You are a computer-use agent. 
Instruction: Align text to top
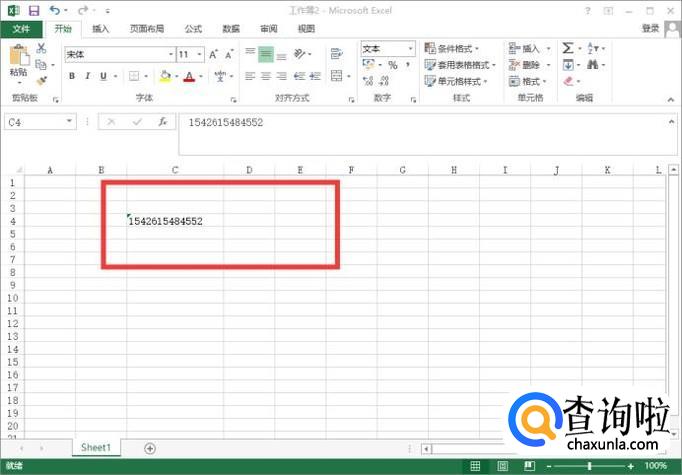pos(250,54)
